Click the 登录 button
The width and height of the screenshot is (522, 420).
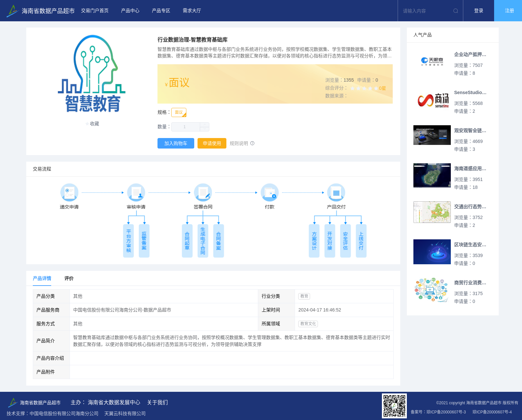(479, 11)
